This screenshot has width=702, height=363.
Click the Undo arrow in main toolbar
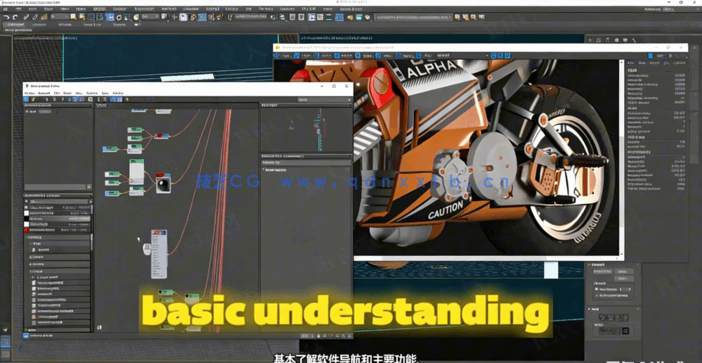6,17
